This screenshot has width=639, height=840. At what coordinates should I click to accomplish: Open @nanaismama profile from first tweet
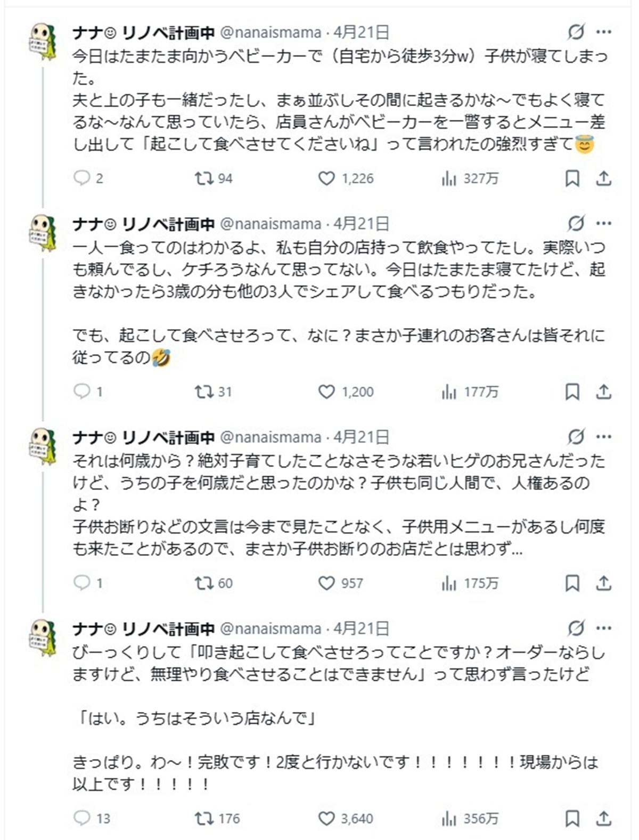271,33
